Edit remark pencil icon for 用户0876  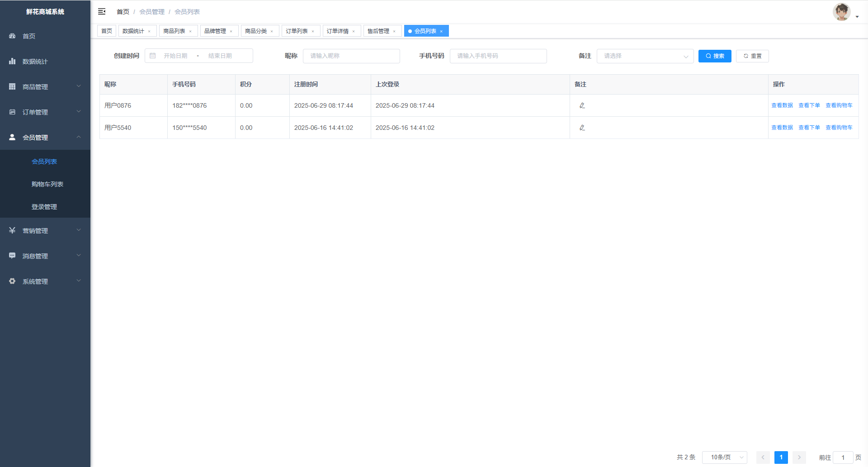pos(582,105)
